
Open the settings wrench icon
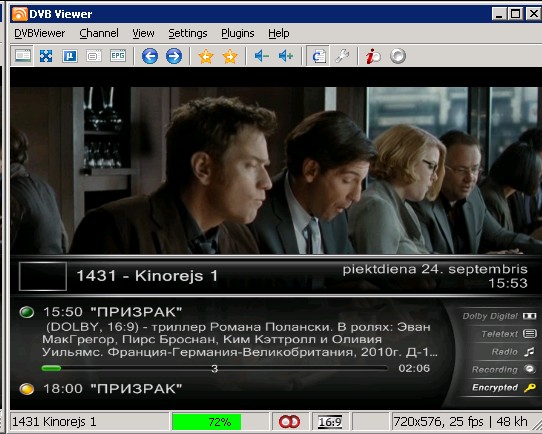tap(342, 56)
